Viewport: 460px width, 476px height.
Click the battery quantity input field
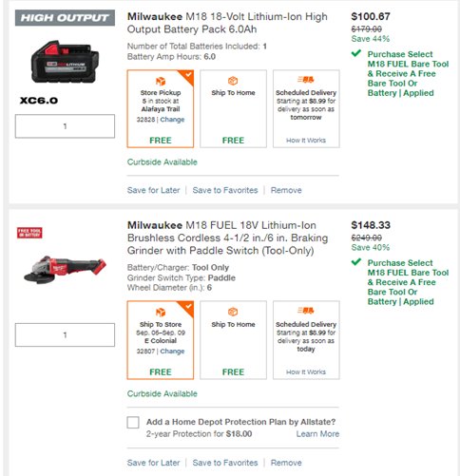[65, 126]
